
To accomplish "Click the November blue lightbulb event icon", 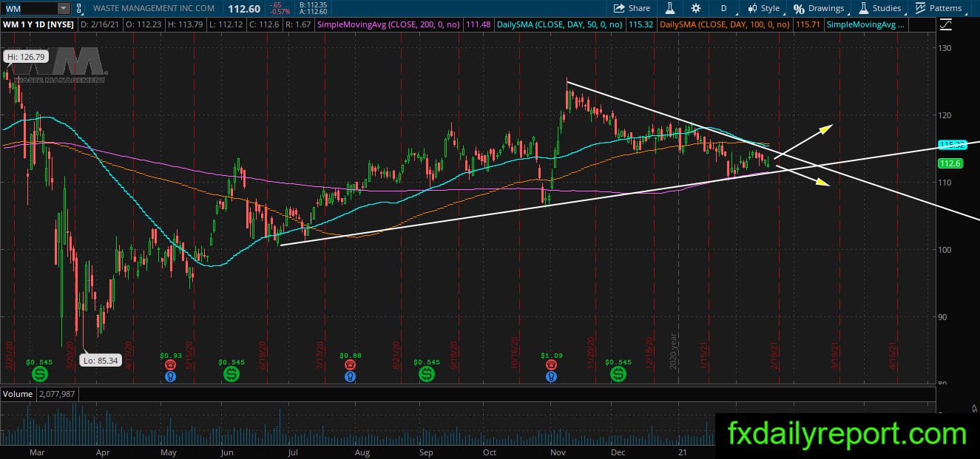I will (551, 377).
